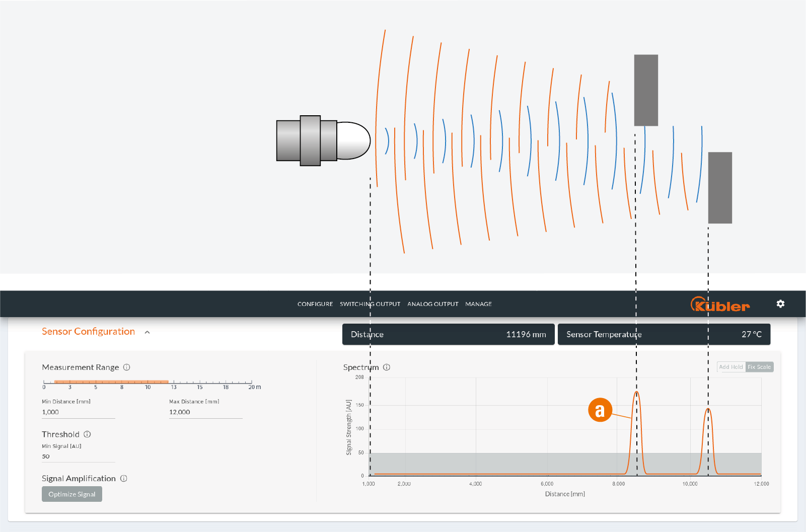806x532 pixels.
Task: Click the Sensor Configuration heading
Action: (88, 332)
